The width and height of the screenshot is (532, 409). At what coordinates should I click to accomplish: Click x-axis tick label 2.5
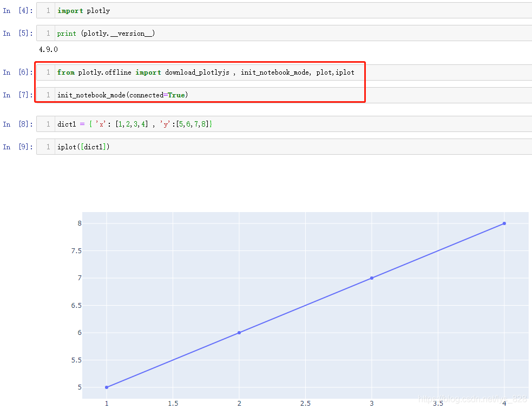(305, 404)
